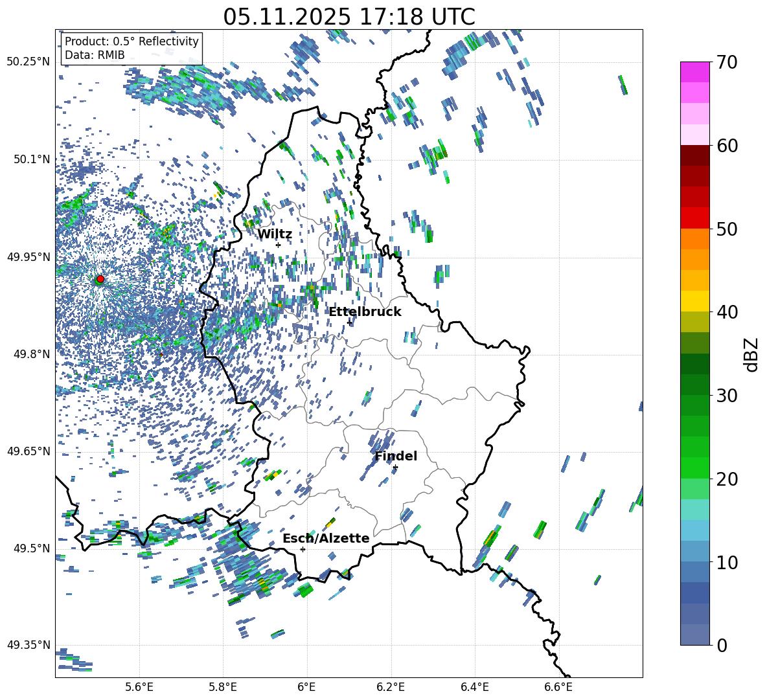Screen dimensions: 767x700
Task: Click the dBZ colorbar axis label
Action: pyautogui.click(x=751, y=354)
